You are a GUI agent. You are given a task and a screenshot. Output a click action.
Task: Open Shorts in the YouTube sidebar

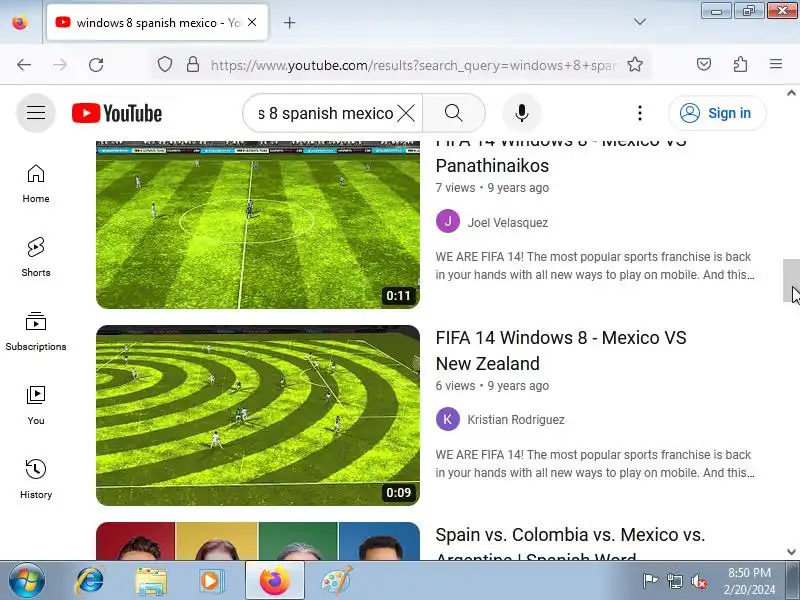pos(36,257)
